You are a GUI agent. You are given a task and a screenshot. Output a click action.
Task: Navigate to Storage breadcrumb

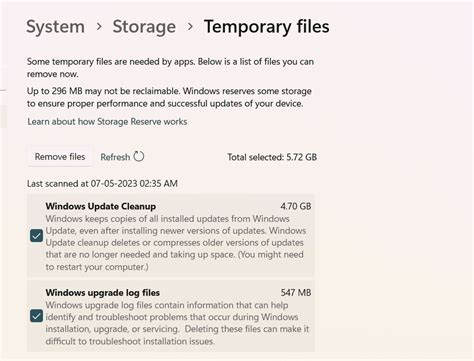tap(144, 27)
